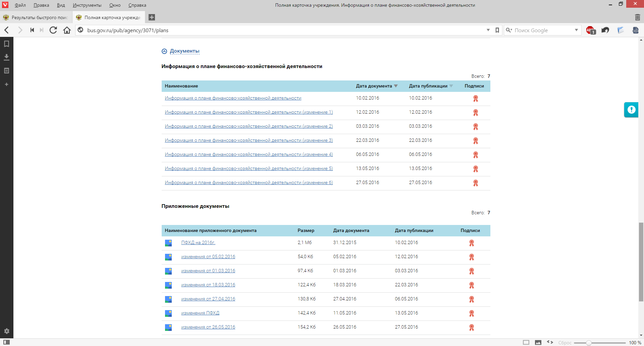This screenshot has width=644, height=346.
Task: Show site info via the globe icon
Action: pyautogui.click(x=80, y=30)
